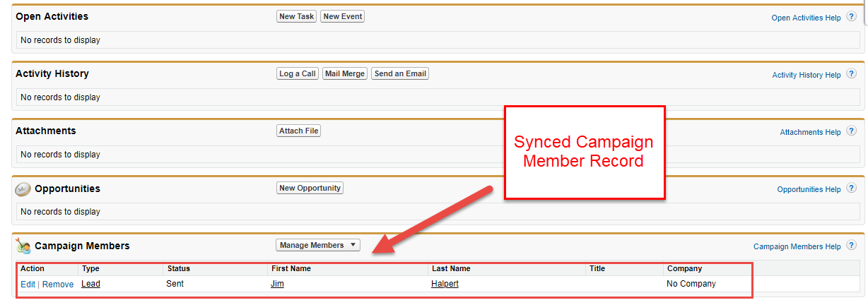Viewport: 868px width, 305px height.
Task: Click Send an Email button
Action: tap(400, 73)
